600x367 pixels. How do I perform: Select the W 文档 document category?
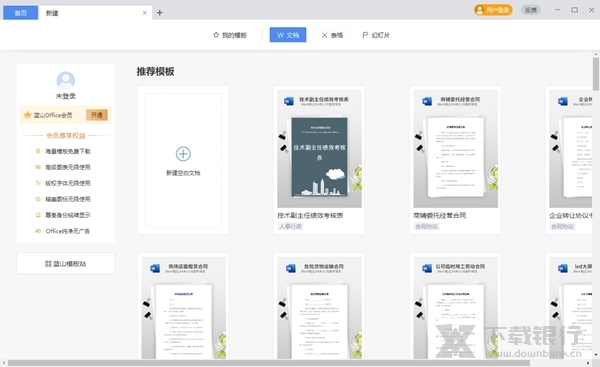click(x=288, y=35)
